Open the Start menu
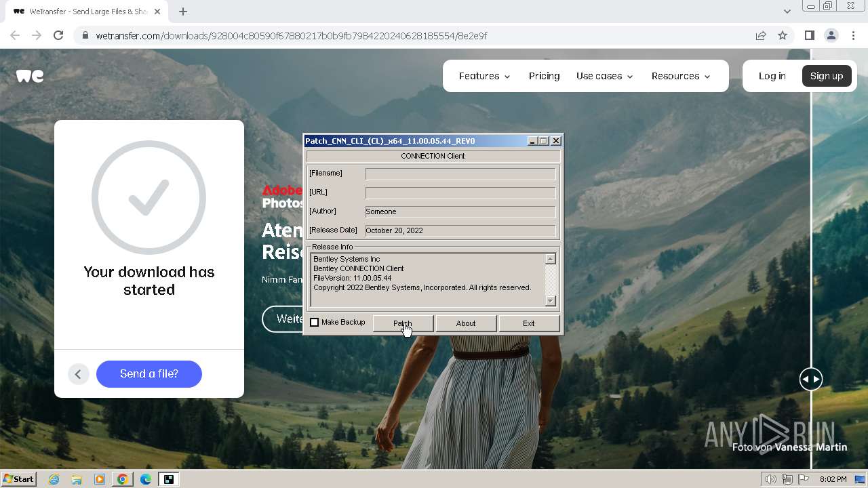 (x=18, y=479)
